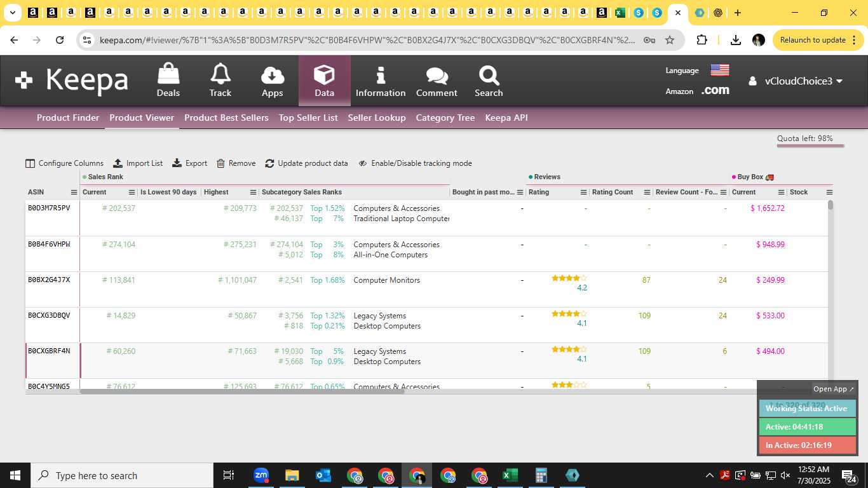Viewport: 868px width, 488px height.
Task: Open the Rating column menu
Action: tap(583, 193)
